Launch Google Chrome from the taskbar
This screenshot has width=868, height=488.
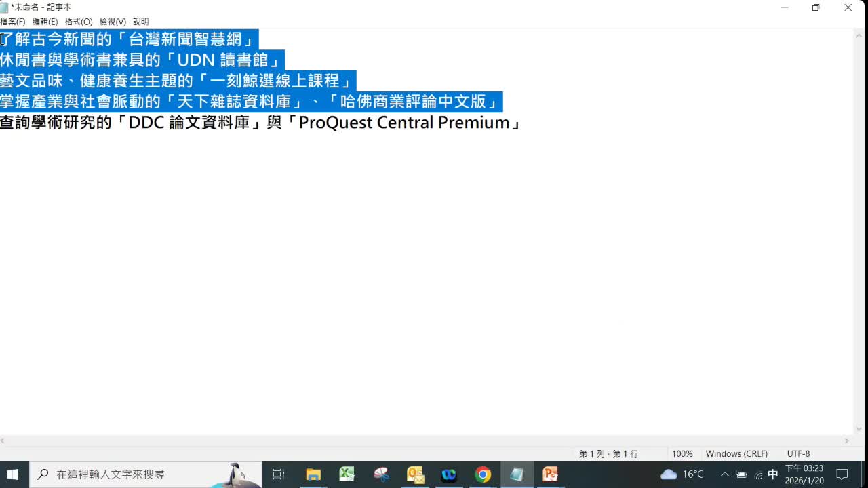pyautogui.click(x=483, y=474)
